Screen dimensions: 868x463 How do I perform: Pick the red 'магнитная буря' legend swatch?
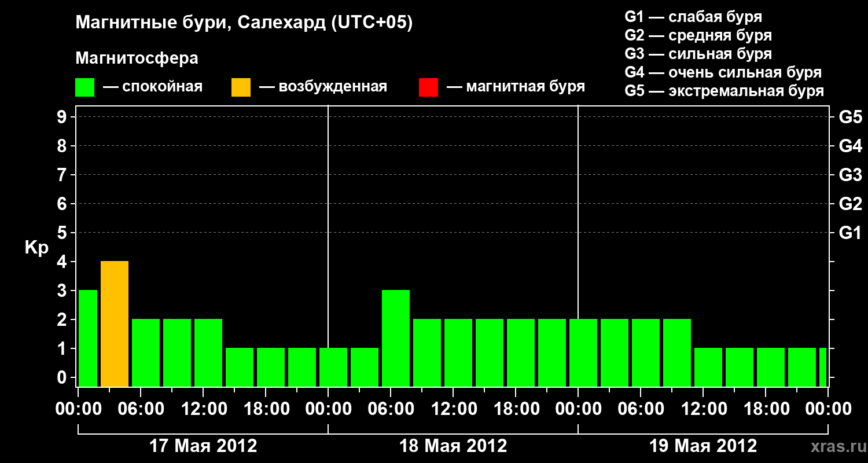(x=429, y=87)
